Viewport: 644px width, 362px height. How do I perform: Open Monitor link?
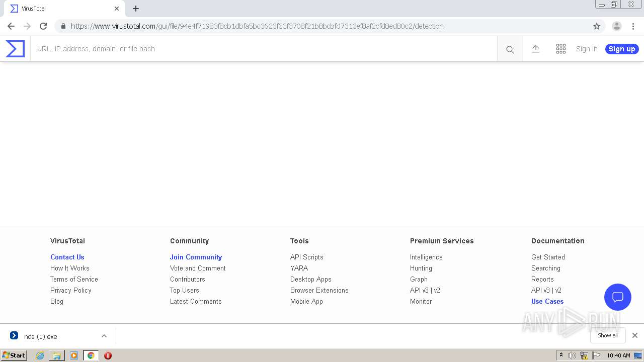coord(421,301)
